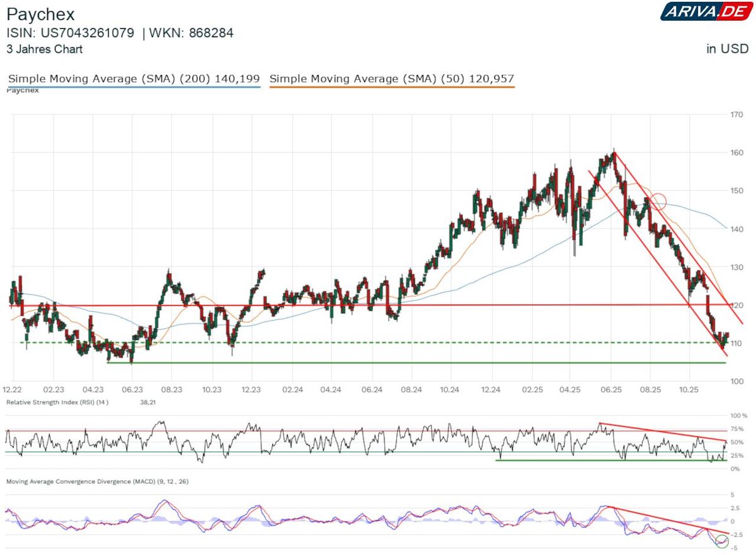Image resolution: width=756 pixels, height=555 pixels.
Task: Click the 04.23 date axis label
Action: [93, 391]
